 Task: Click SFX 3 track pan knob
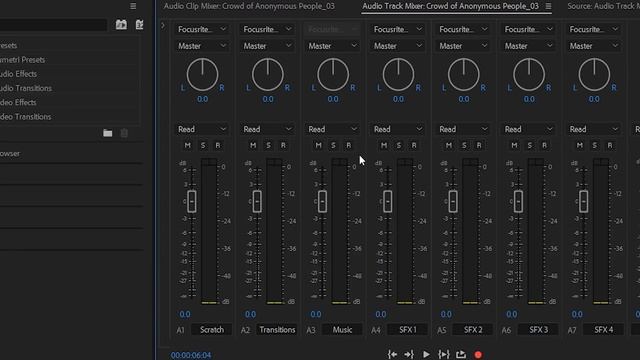pyautogui.click(x=529, y=74)
